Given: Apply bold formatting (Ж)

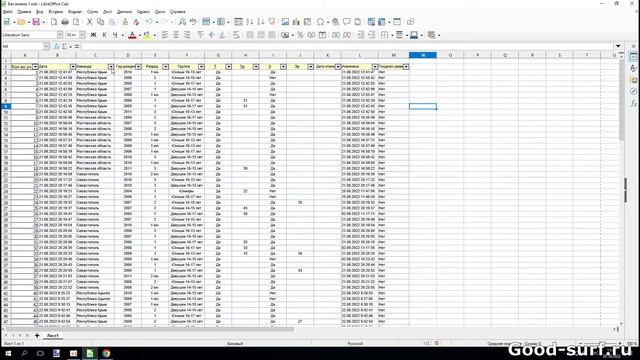Looking at the screenshot, I should coord(93,35).
